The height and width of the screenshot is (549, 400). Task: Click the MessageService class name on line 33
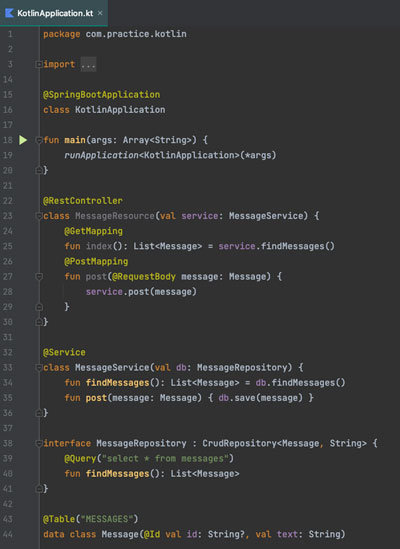(112, 367)
